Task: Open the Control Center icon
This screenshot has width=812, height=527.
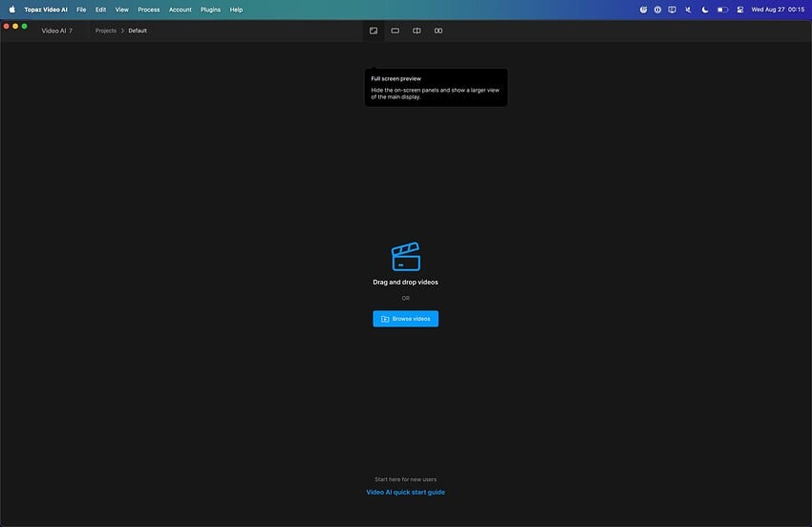Action: [x=740, y=10]
